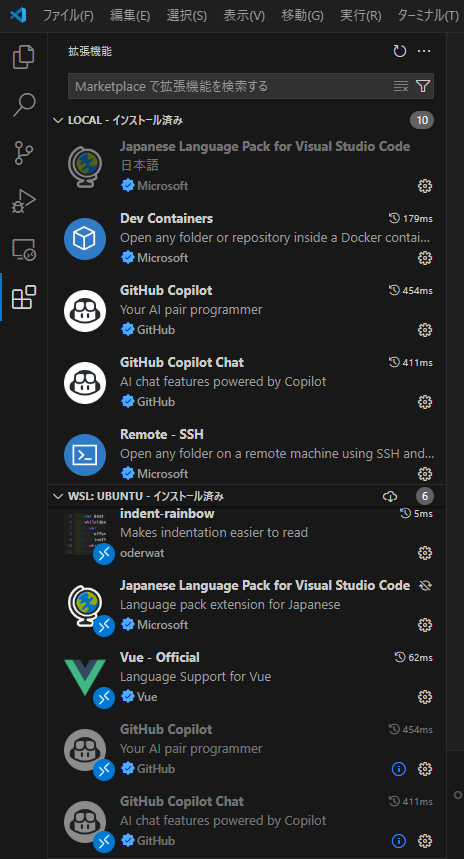Install local extensions in WSL cloud icon
Viewport: 464px width, 859px height.
coord(389,496)
